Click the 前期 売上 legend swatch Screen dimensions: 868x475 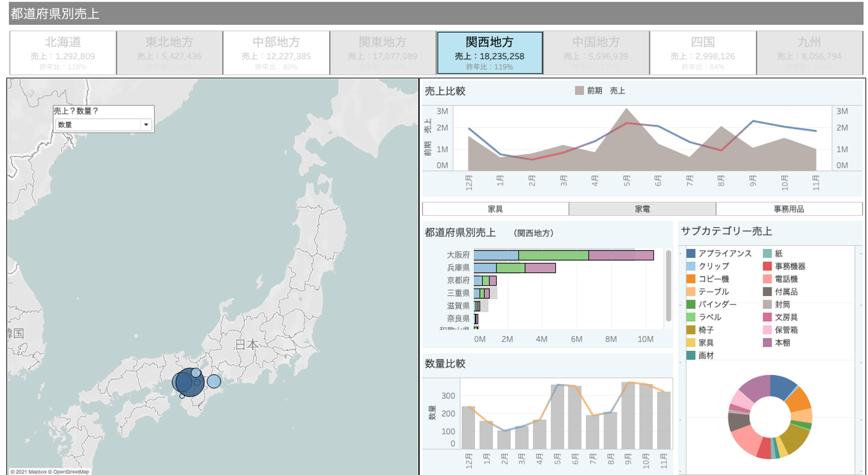(x=579, y=91)
